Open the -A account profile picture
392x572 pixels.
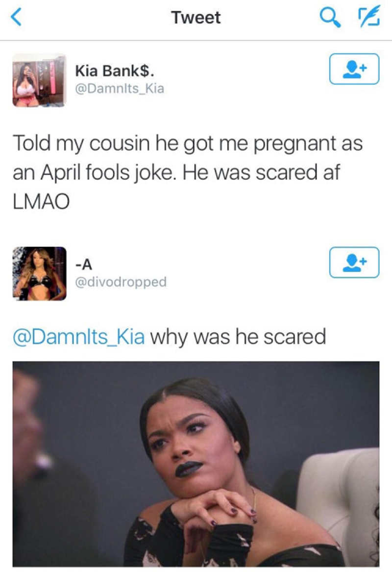(x=39, y=274)
